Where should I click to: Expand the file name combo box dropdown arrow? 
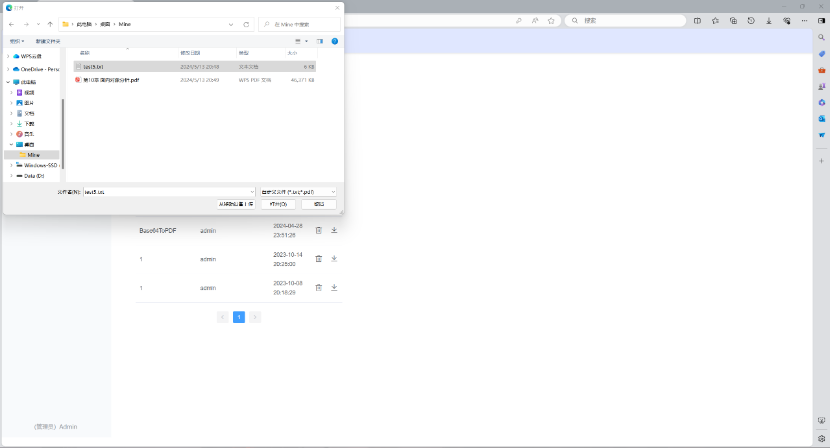252,190
